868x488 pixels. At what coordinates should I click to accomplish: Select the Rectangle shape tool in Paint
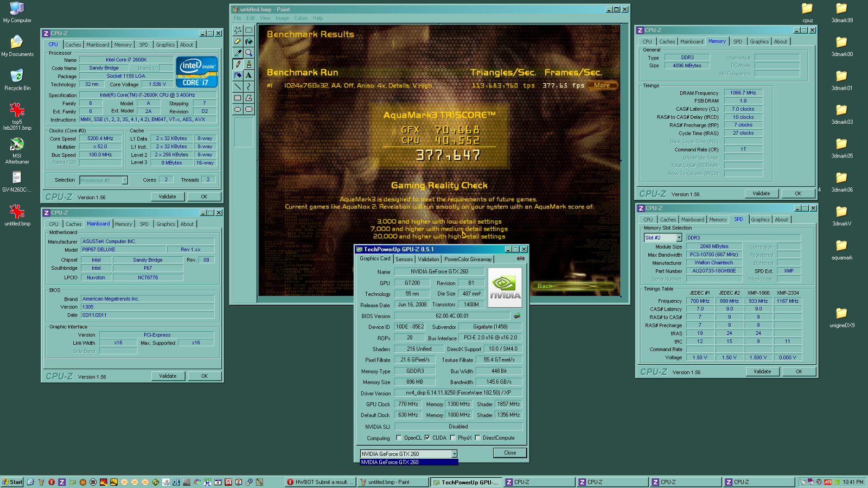click(x=238, y=98)
